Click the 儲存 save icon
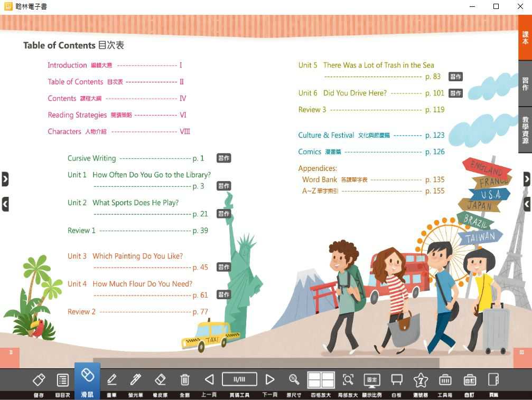Viewport: 532px width, 400px height. [x=39, y=379]
